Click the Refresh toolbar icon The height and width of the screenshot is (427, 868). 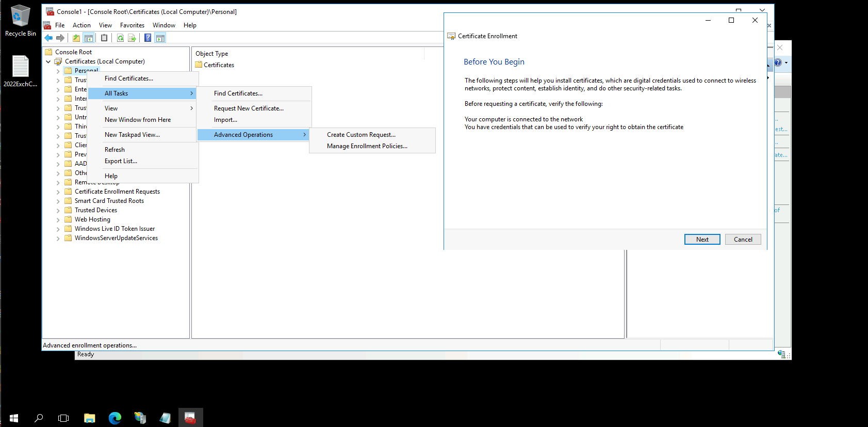[120, 38]
